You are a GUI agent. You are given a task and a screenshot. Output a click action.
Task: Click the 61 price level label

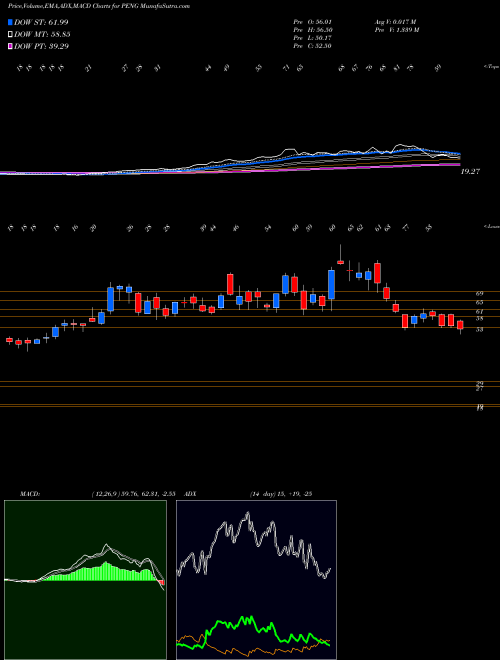(x=479, y=311)
